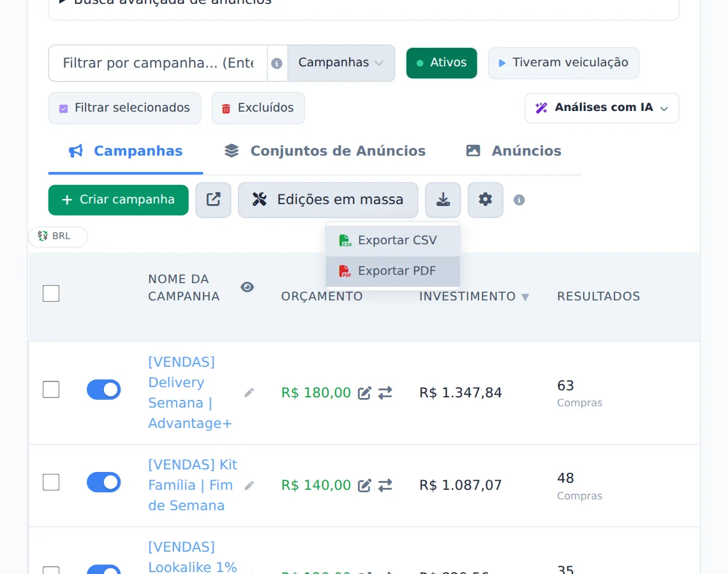Check the select-all campaigns checkbox
Image resolution: width=728 pixels, height=574 pixels.
[51, 293]
